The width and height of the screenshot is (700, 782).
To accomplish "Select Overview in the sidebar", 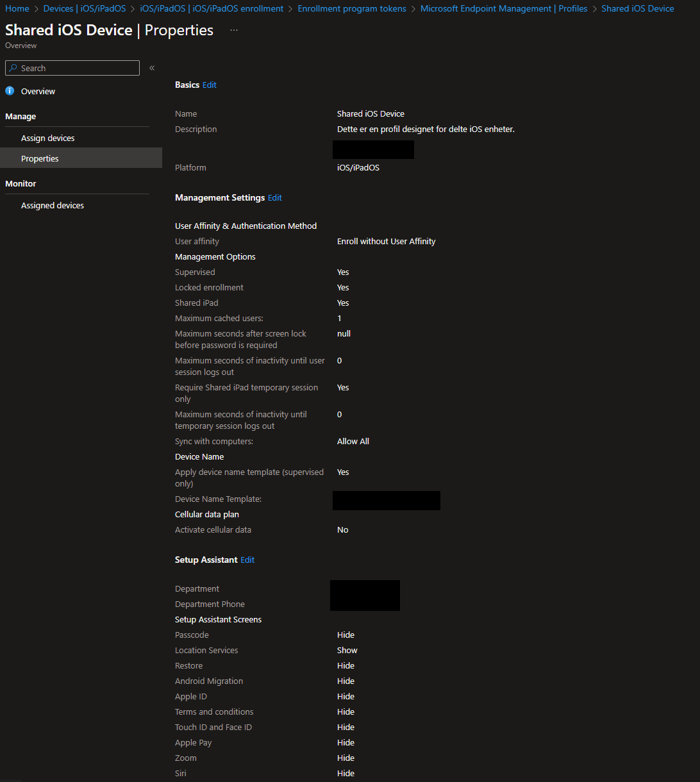I will (x=37, y=90).
